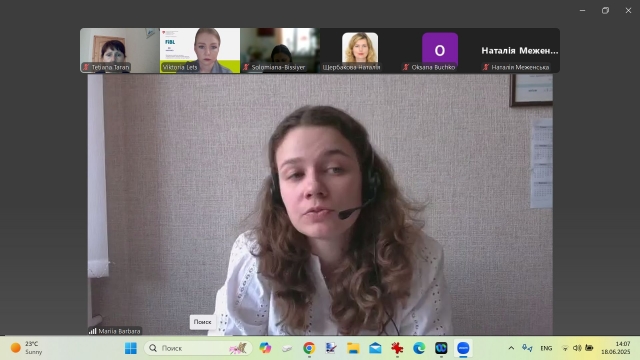Open the dark W icon app on taskbar
The image size is (640, 360).
pos(441,348)
